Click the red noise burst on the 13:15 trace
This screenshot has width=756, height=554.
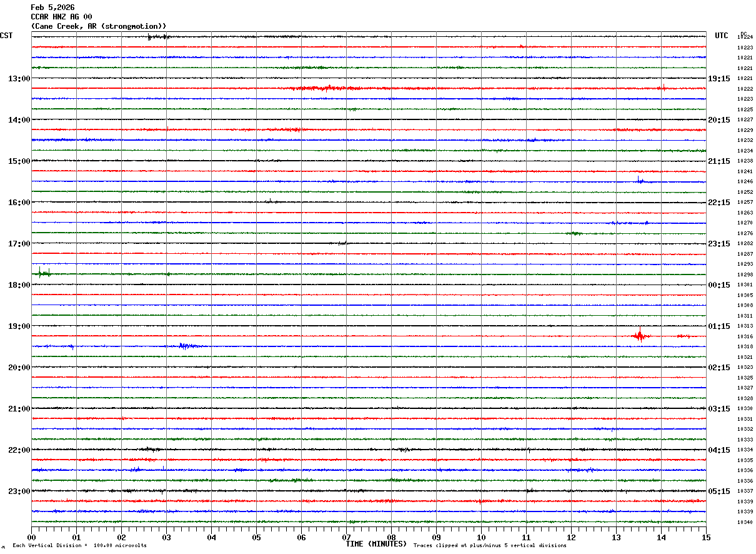click(325, 88)
